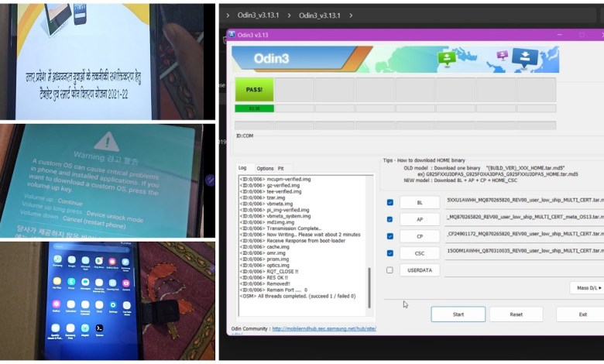604x364 pixels.
Task: Minimize the Odin3 v3.13 window
Action: (559, 35)
